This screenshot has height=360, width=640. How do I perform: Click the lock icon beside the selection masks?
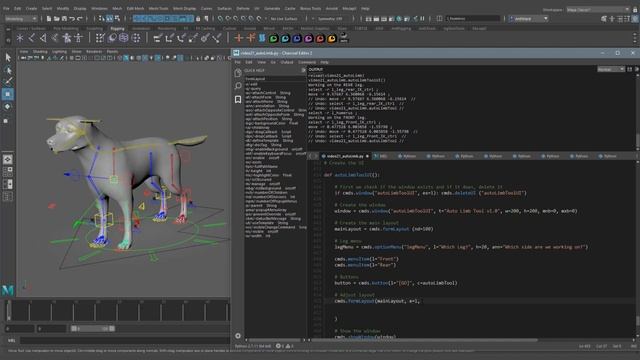pyautogui.click(x=198, y=18)
